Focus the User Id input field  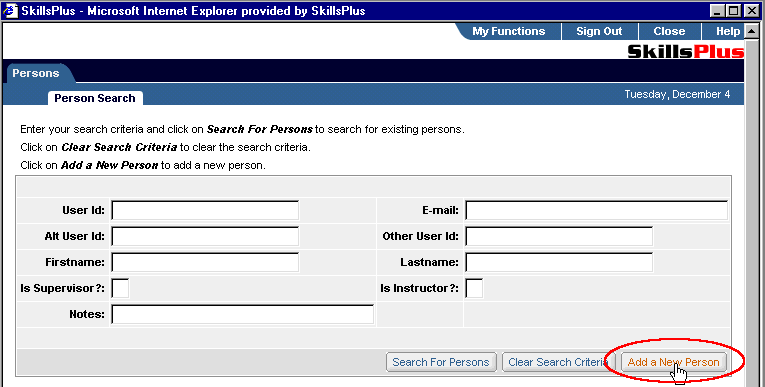click(205, 211)
